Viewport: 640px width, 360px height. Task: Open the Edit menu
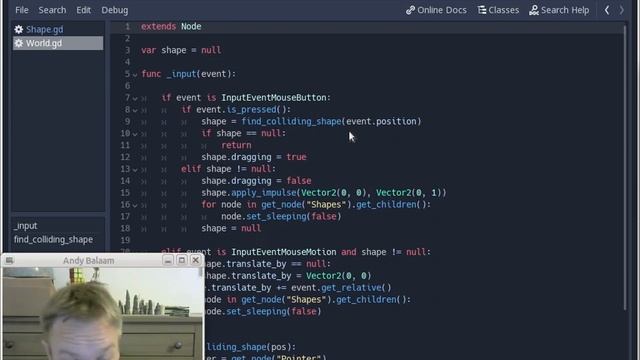pyautogui.click(x=83, y=10)
